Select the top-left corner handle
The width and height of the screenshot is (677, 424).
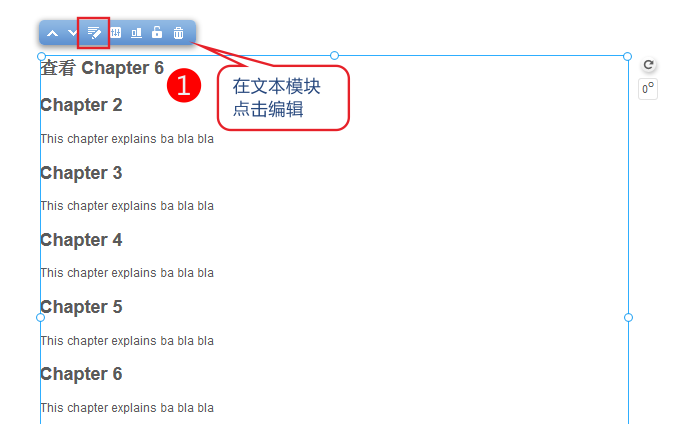(x=41, y=56)
